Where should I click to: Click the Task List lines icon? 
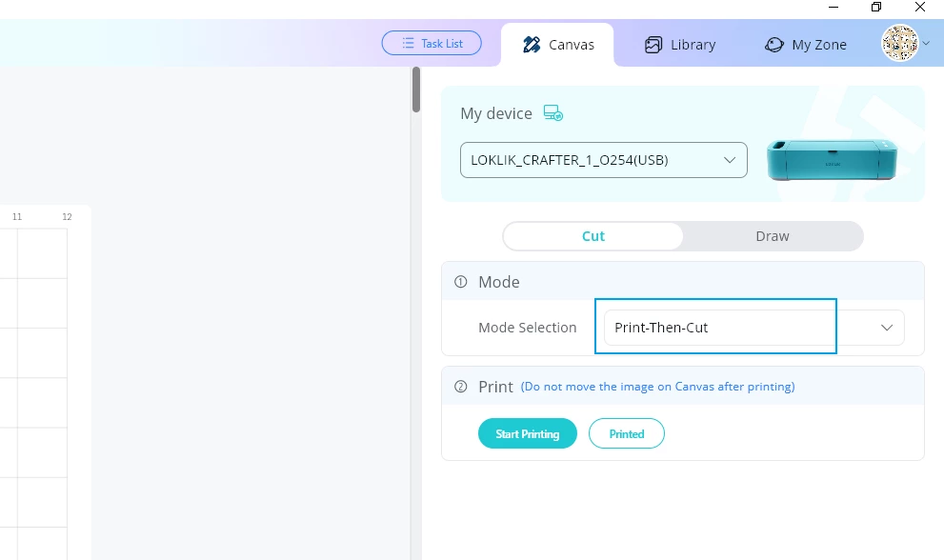click(409, 44)
